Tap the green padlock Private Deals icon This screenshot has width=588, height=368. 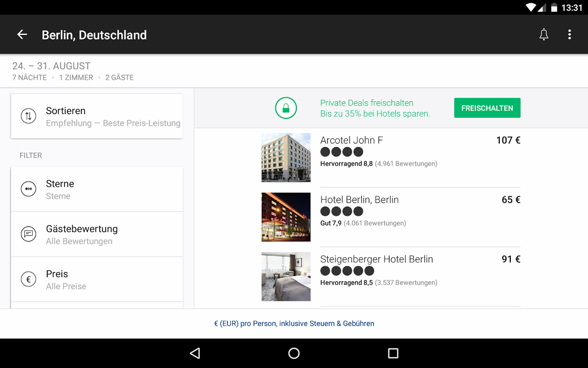point(286,108)
